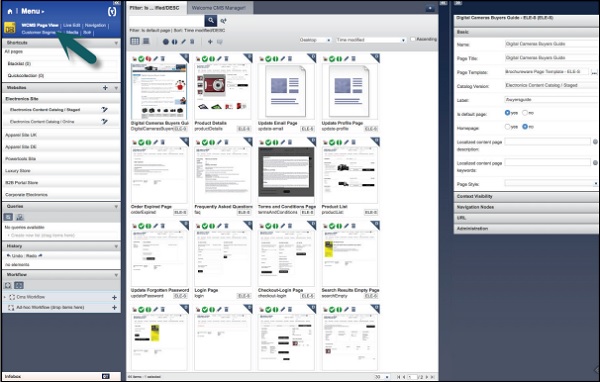Click the toolbar trash delete icon
The width and height of the screenshot is (600, 382).
coord(192,41)
